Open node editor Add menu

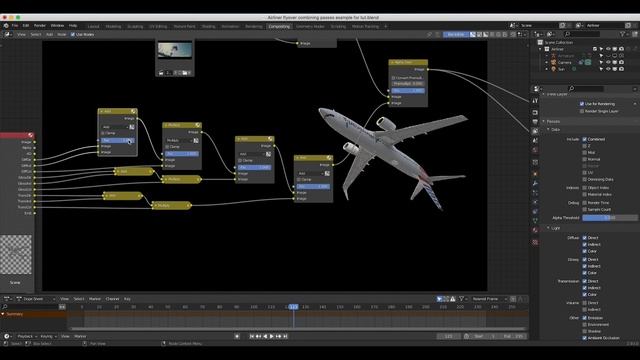click(49, 35)
